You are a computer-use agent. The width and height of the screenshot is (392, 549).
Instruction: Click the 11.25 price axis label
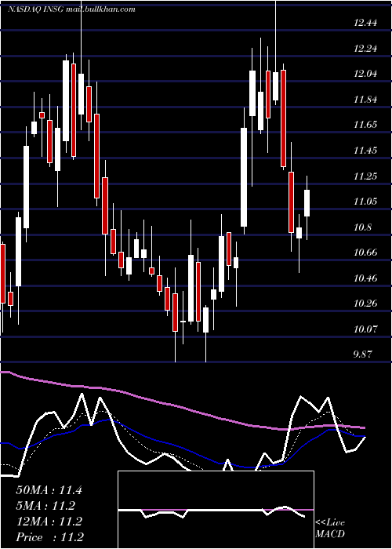click(x=365, y=176)
